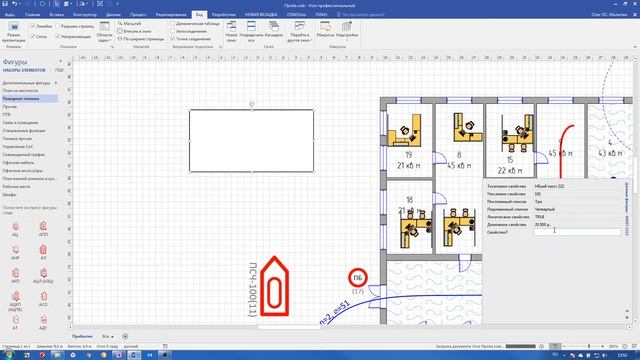Open the Visual Aids group dialog launcher
This screenshot has width=640, height=360.
coord(220,47)
